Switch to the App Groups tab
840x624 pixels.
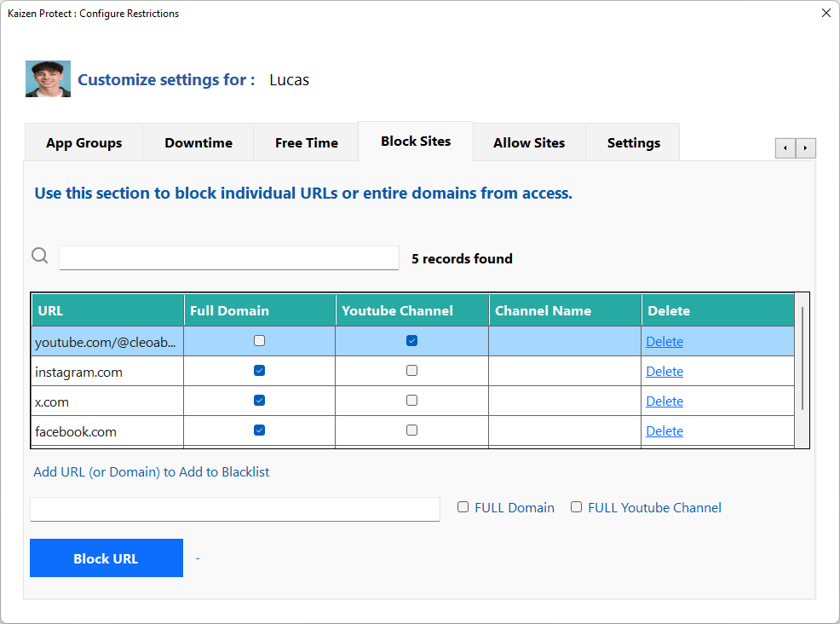(x=83, y=143)
